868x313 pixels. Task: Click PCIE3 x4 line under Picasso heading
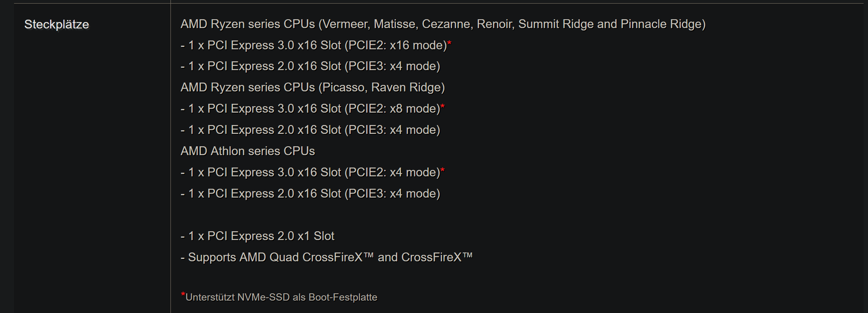point(310,130)
